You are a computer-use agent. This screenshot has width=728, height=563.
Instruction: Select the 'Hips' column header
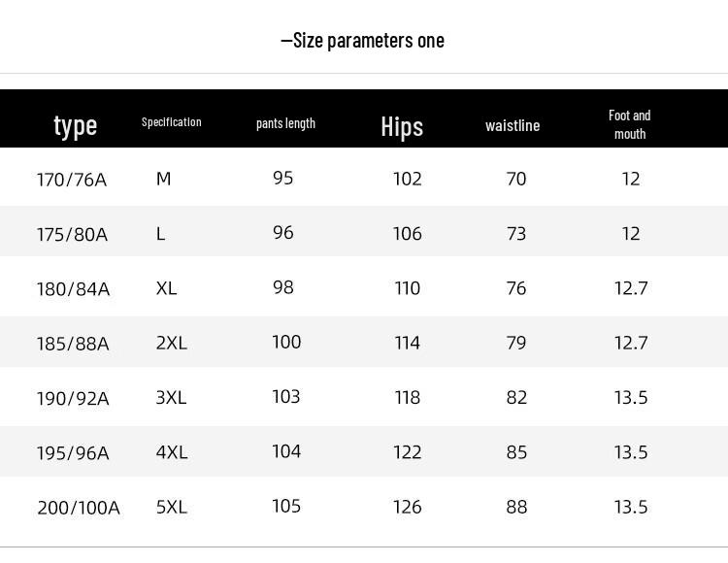click(402, 126)
